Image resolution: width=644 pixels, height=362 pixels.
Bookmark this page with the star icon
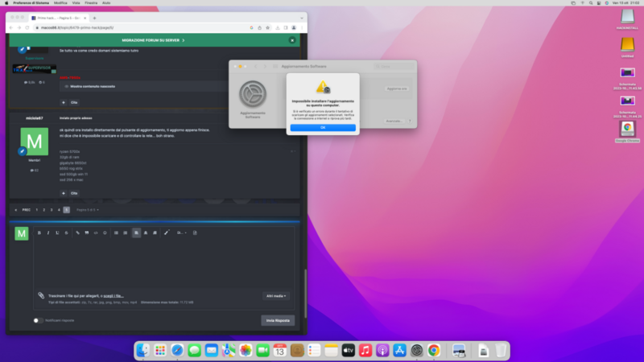[268, 27]
